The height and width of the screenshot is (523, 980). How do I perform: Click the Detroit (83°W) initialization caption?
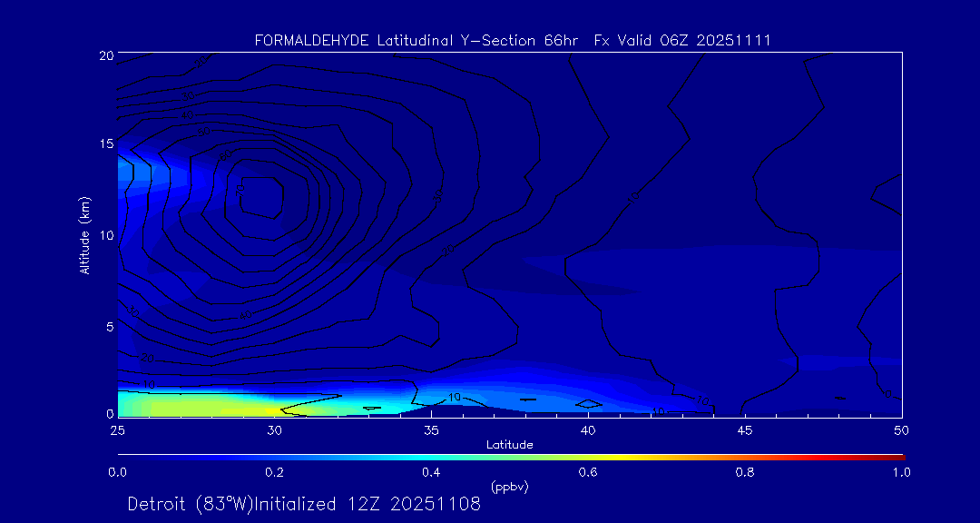coord(304,504)
